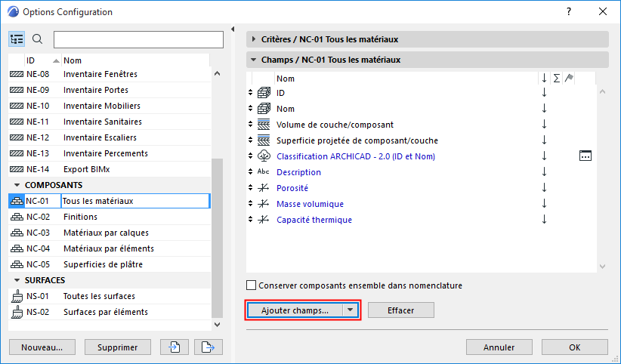The image size is (621, 364).
Task: Click the flag column header icon
Action: pyautogui.click(x=569, y=78)
